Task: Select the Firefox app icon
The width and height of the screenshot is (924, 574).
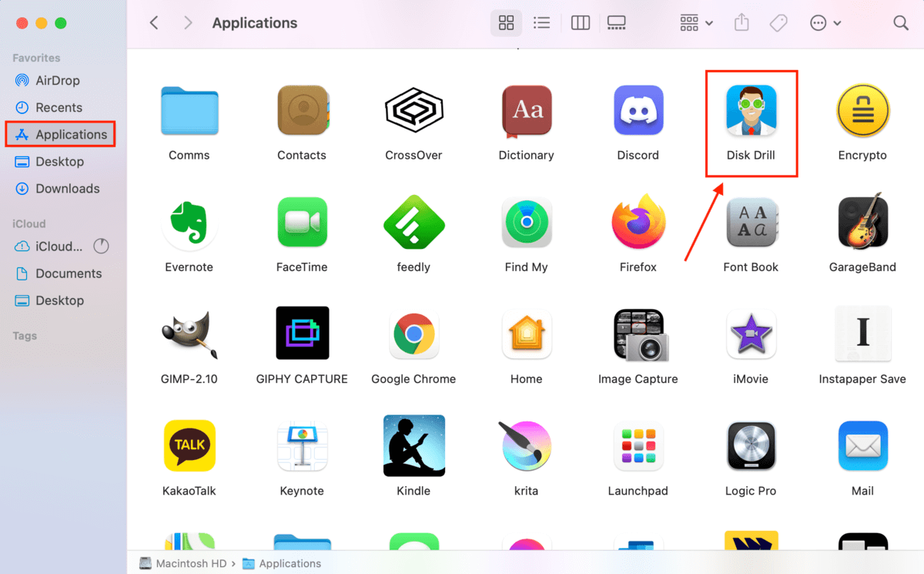Action: click(638, 223)
